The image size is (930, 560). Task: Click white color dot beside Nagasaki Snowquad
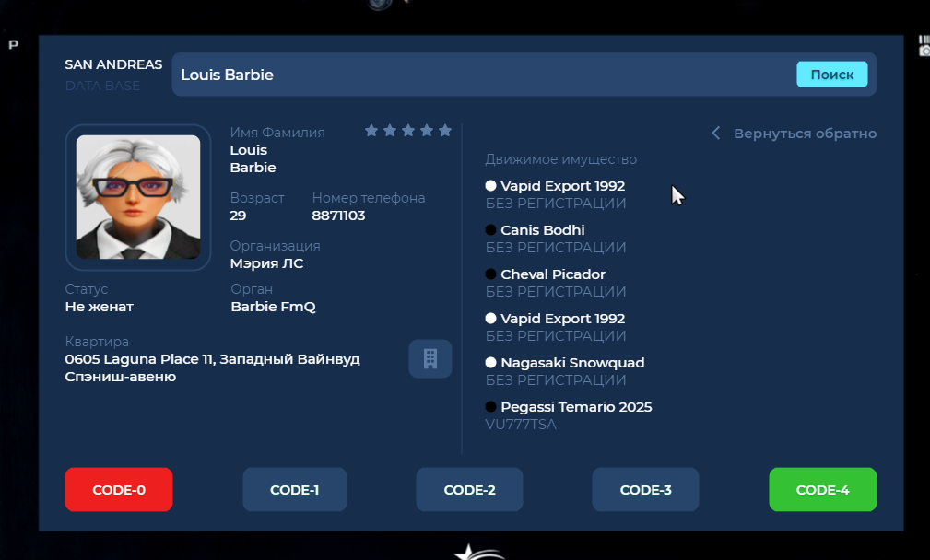click(491, 363)
